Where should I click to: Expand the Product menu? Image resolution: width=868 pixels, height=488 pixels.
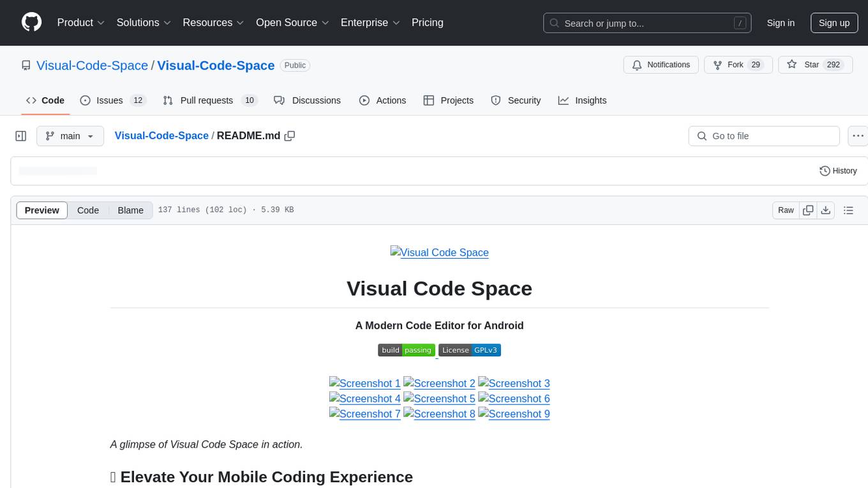click(x=81, y=22)
